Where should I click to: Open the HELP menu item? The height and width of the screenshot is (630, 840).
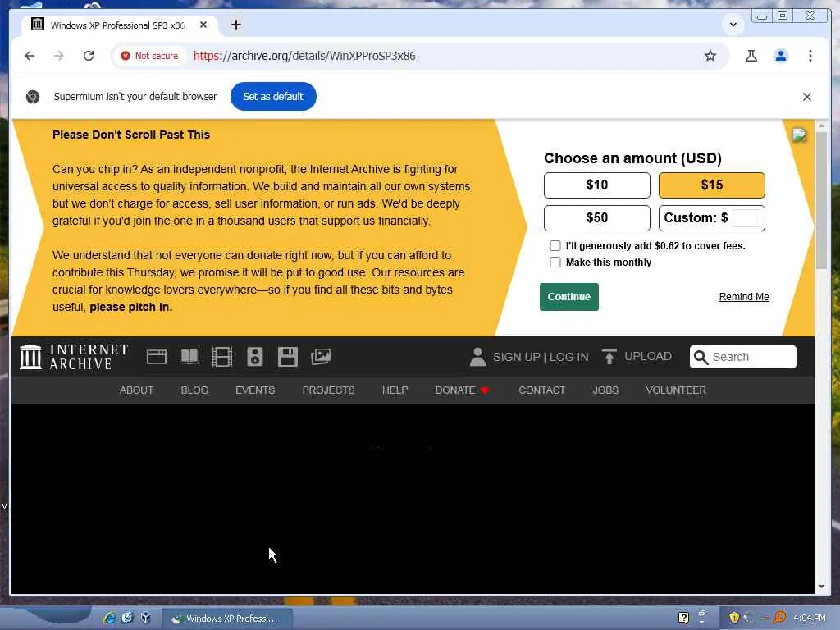tap(395, 390)
